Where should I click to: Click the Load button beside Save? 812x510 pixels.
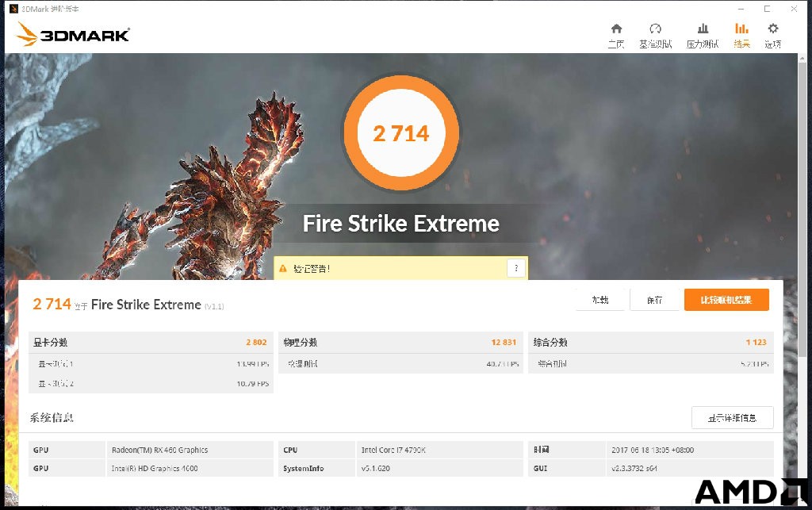[600, 300]
